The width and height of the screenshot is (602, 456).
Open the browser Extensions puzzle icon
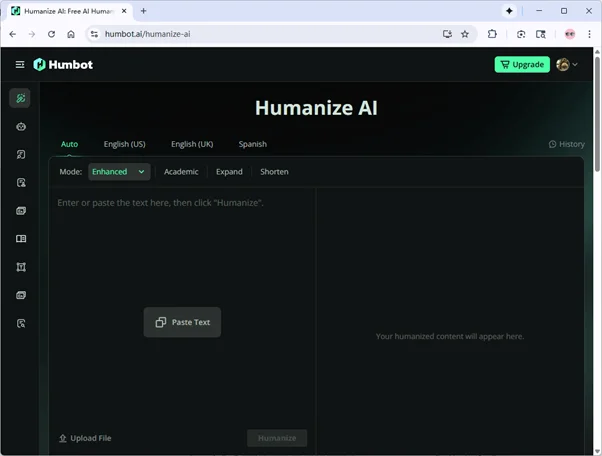tap(493, 33)
